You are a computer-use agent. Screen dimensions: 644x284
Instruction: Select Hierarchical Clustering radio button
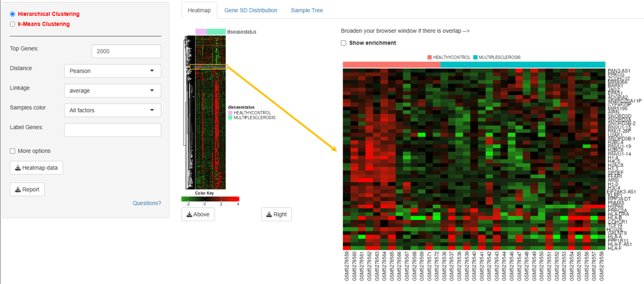(12, 14)
